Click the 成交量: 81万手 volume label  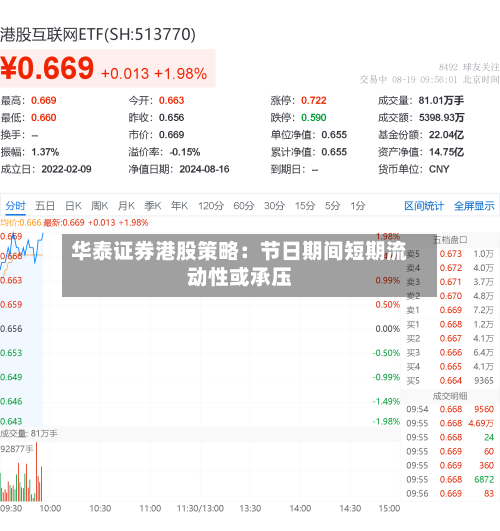[29, 434]
